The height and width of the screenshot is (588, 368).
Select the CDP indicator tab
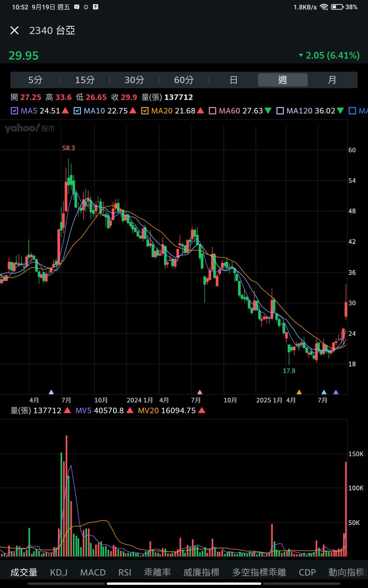coord(307,572)
